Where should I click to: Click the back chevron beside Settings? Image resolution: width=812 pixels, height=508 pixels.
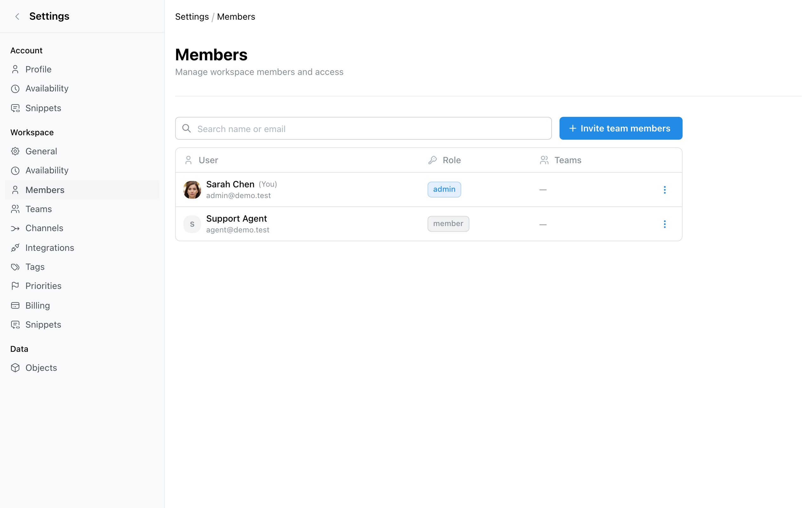pyautogui.click(x=17, y=17)
